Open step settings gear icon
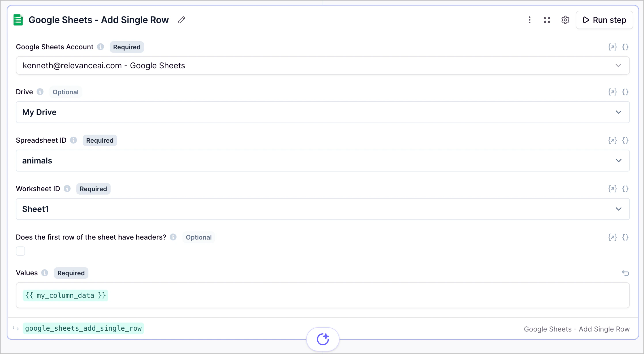Image resolution: width=644 pixels, height=354 pixels. [565, 20]
